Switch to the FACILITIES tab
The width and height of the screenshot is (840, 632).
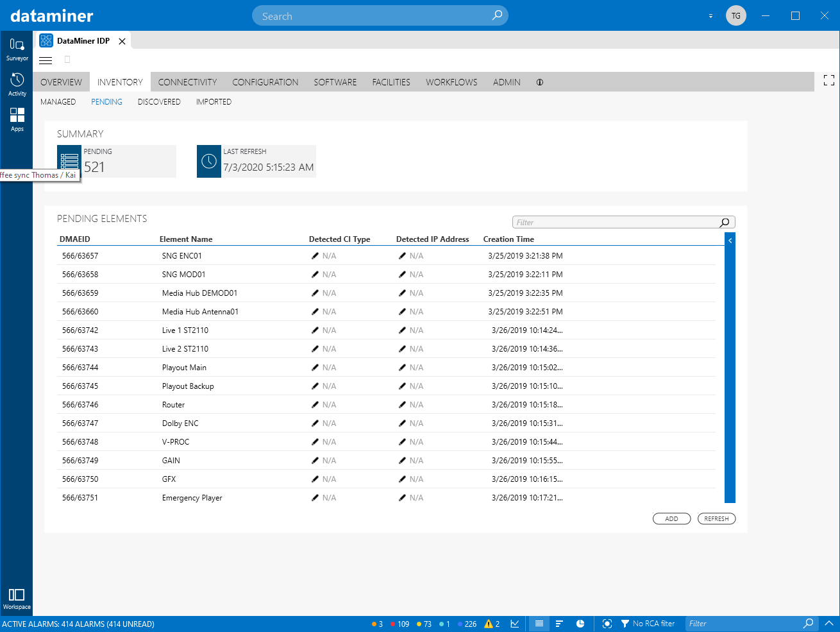[391, 82]
